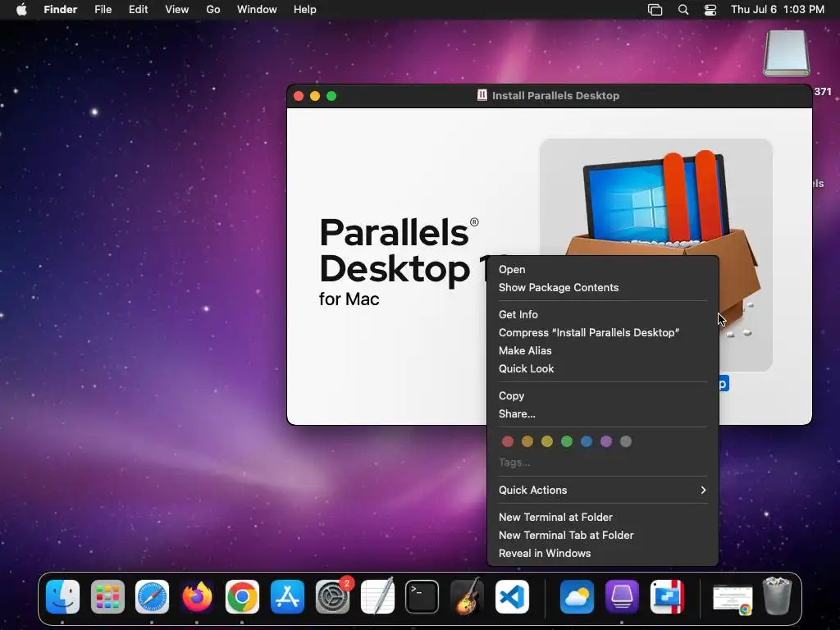The image size is (840, 630).
Task: Apply the purple tag color
Action: pyautogui.click(x=606, y=441)
